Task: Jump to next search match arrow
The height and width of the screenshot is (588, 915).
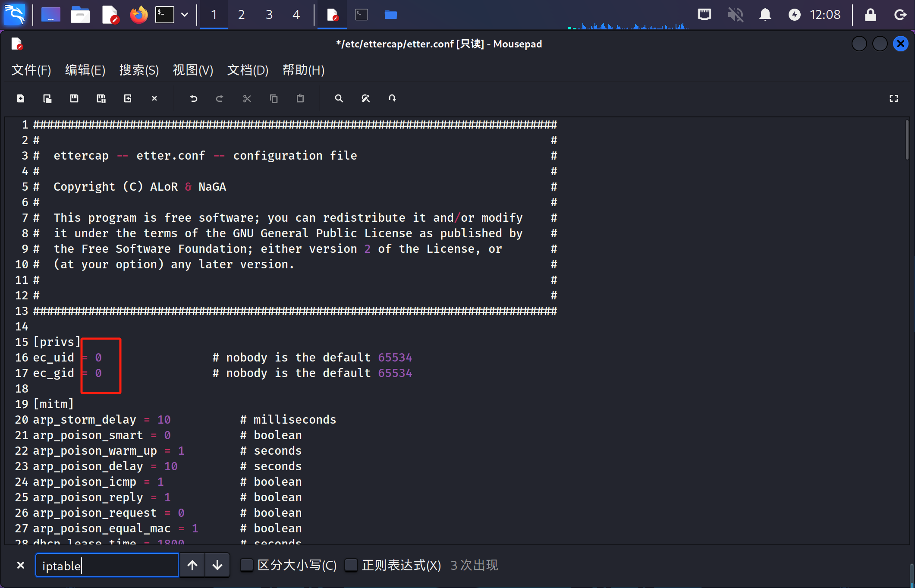Action: click(217, 565)
